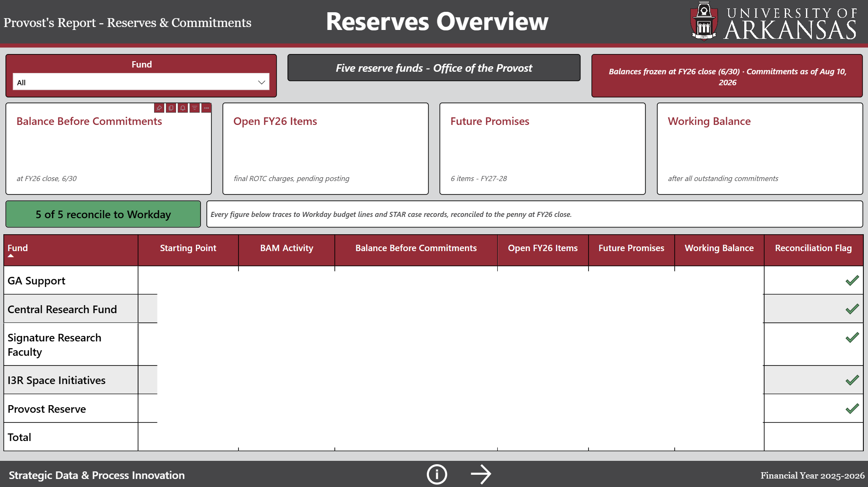The image size is (868, 487).
Task: Click the Provost's Report header text
Action: pos(127,23)
